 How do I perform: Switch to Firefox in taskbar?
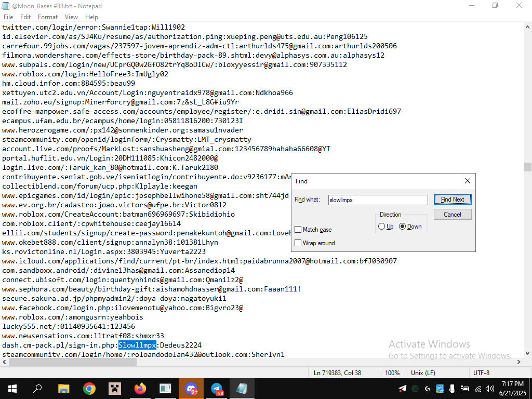pyautogui.click(x=140, y=389)
